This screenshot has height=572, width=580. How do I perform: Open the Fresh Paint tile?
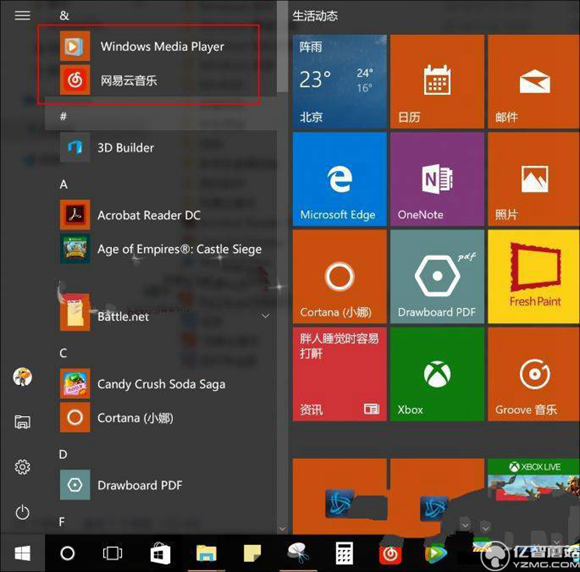click(534, 276)
